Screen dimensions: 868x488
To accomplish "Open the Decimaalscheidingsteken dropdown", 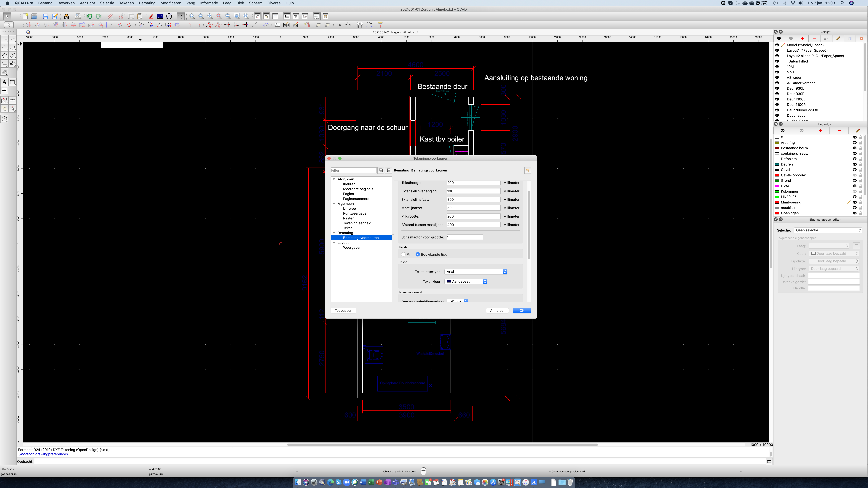I will (x=457, y=301).
